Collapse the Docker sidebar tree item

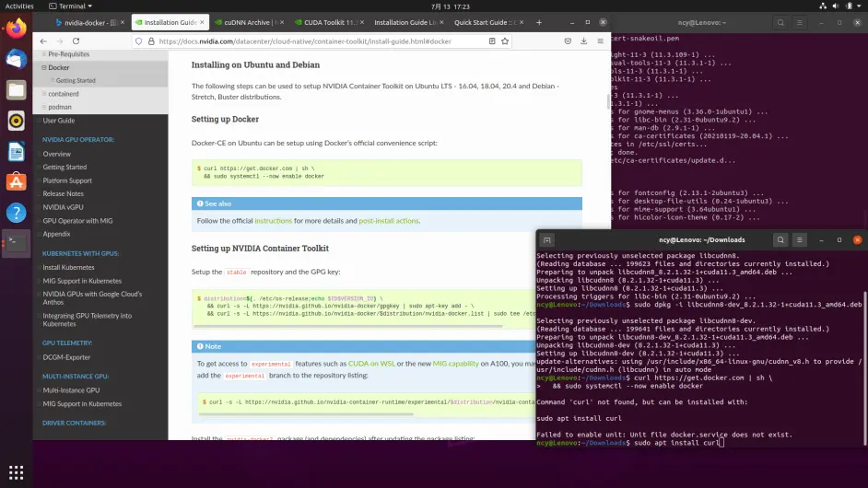pyautogui.click(x=44, y=67)
